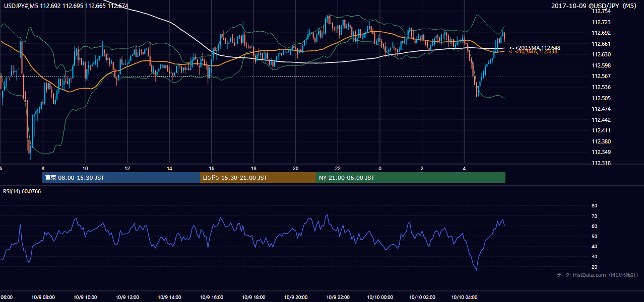Click hour tick 0 under the price chart
The height and width of the screenshot is (302, 644).
click(380, 169)
